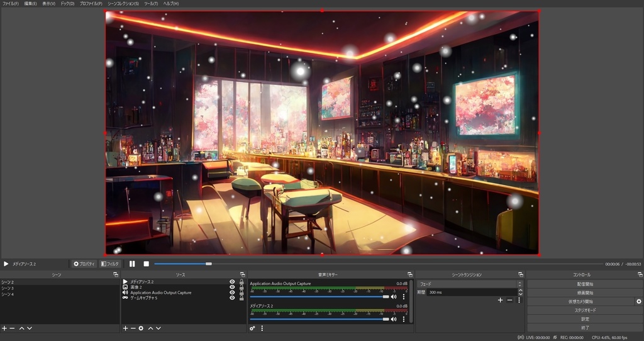
Task: Open 設定 from the controls panel
Action: click(x=585, y=319)
